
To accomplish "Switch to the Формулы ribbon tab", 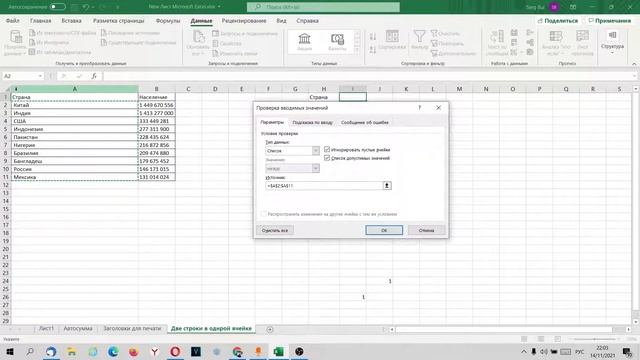I will [168, 20].
